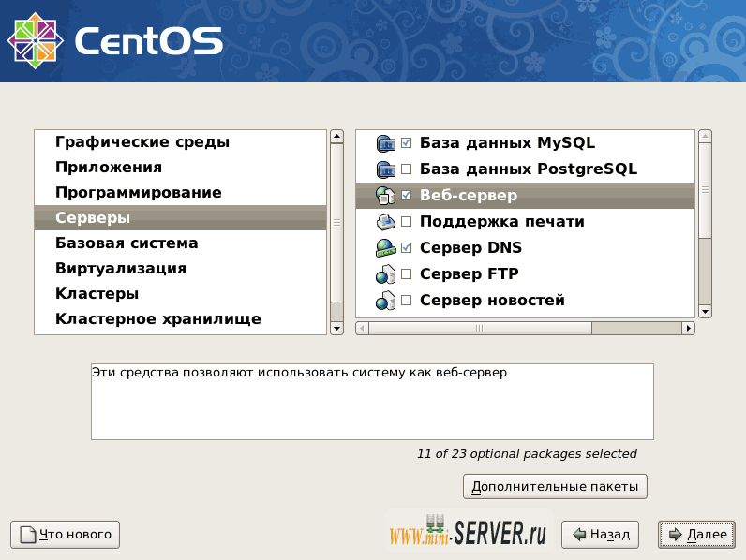Enable the Сервер FTP checkbox
This screenshot has height=560, width=746.
tap(407, 273)
